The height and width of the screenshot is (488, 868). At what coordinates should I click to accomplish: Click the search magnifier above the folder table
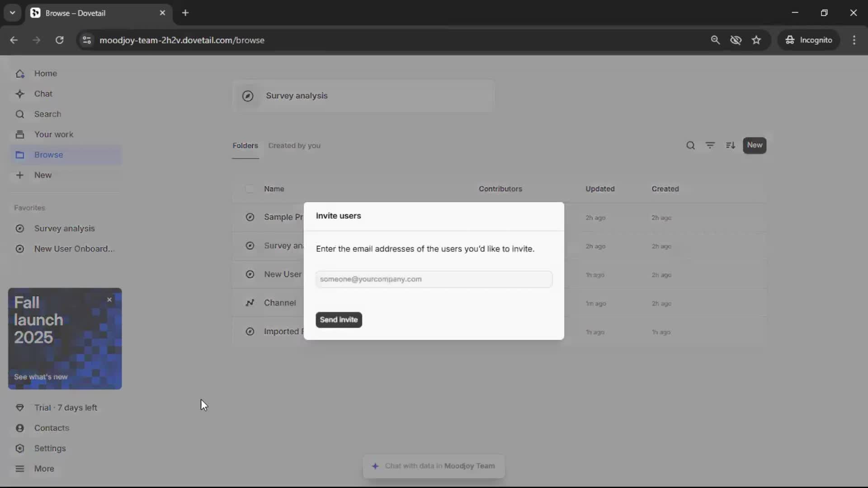coord(690,145)
